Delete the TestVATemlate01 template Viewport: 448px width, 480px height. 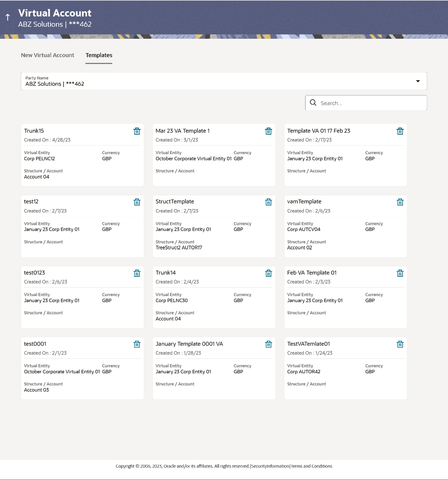[400, 344]
